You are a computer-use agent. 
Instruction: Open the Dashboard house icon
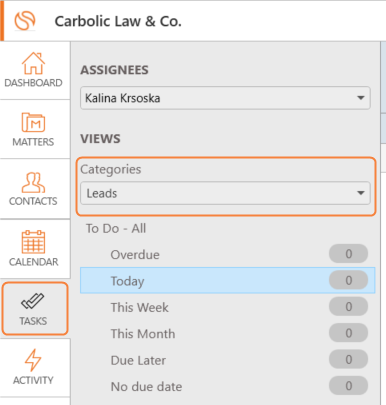coord(33,63)
